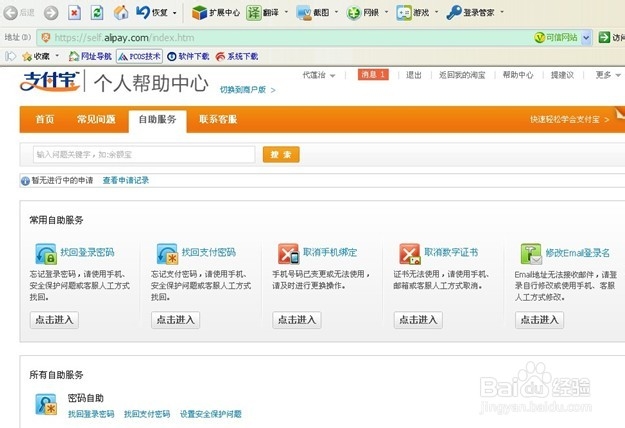Toggle the sidebar panel icon left of 收藏
This screenshot has height=428, width=625.
10,57
